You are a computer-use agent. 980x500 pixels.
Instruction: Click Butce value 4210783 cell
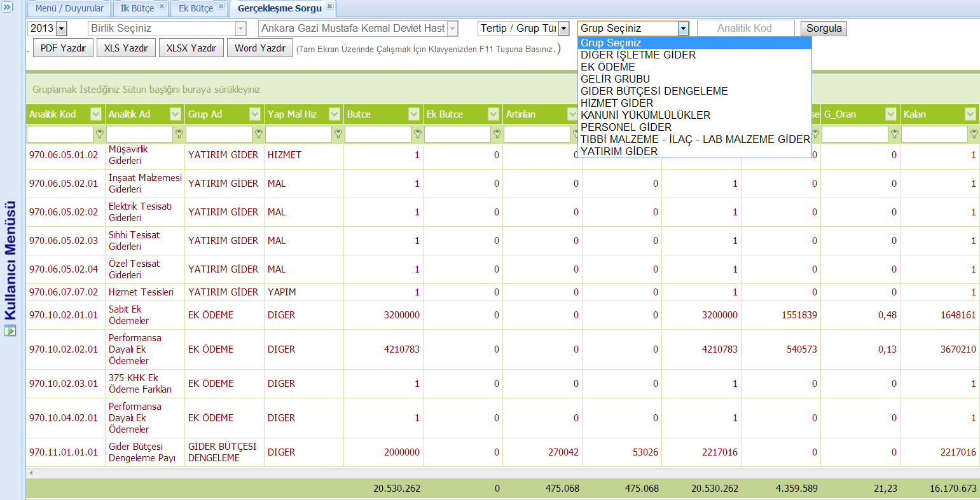pos(383,349)
